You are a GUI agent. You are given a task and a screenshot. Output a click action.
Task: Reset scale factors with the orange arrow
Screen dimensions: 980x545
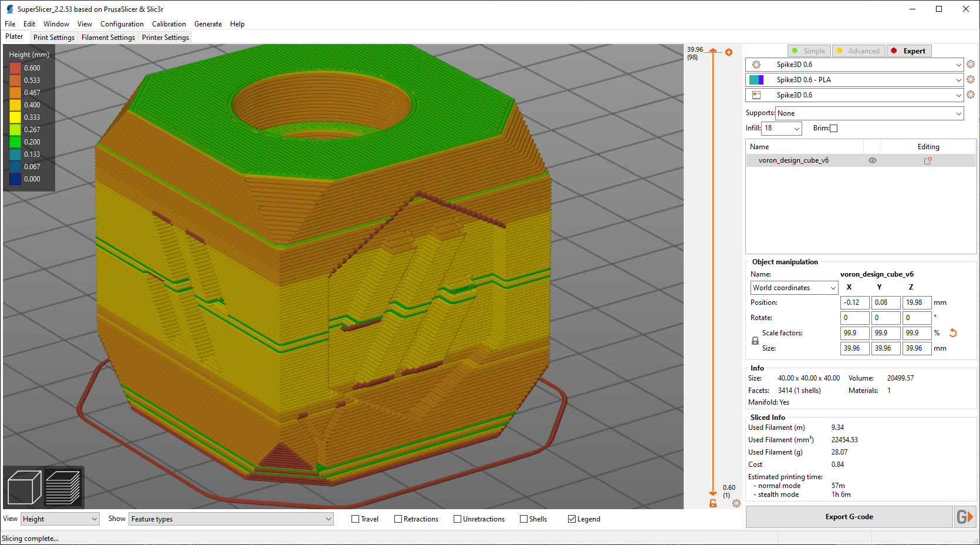953,333
